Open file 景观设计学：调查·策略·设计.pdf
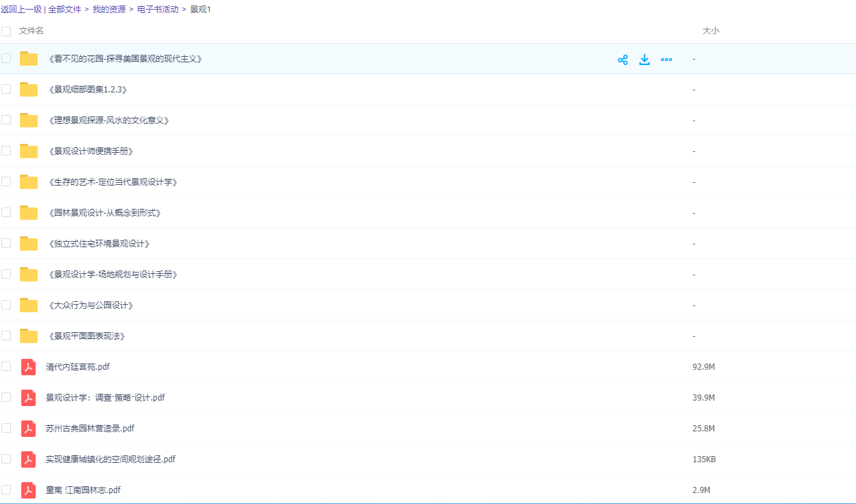 (106, 398)
